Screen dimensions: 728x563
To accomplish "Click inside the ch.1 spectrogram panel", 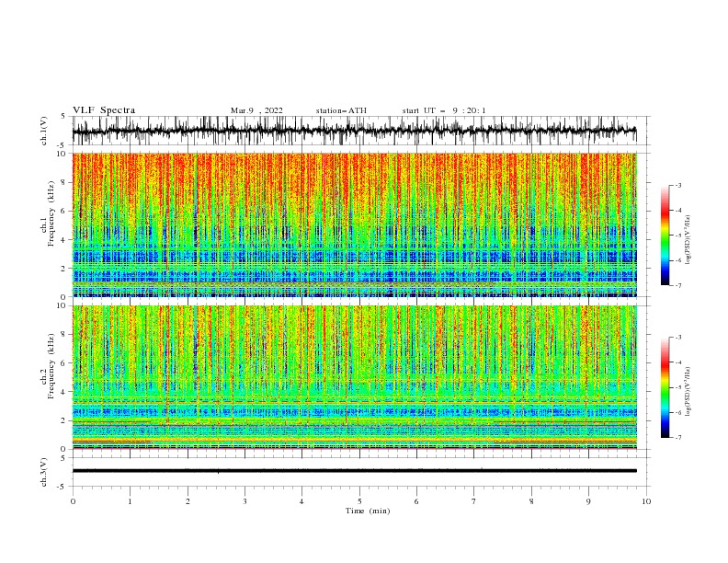I will click(354, 224).
